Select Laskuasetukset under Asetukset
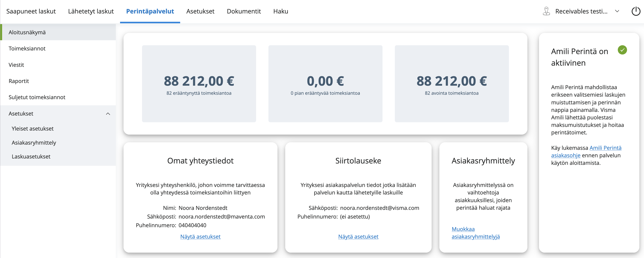Viewport: 644px width, 258px height. (31, 157)
